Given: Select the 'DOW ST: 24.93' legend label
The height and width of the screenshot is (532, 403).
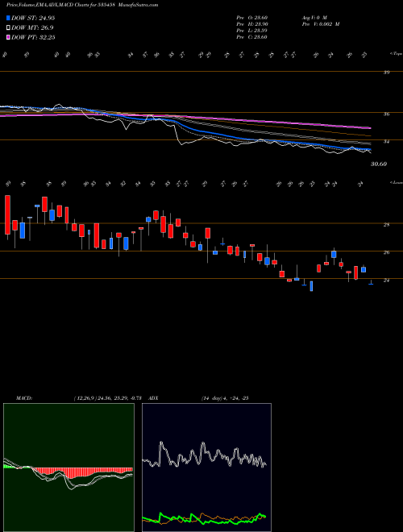Looking at the screenshot, I should pos(33,19).
